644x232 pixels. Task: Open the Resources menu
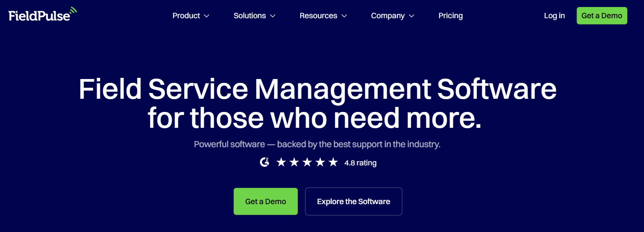pyautogui.click(x=323, y=16)
